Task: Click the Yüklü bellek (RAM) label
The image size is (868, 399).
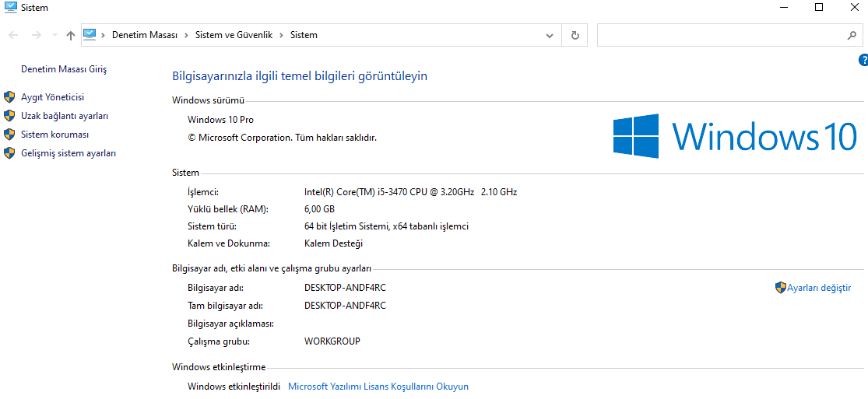Action: [x=228, y=209]
